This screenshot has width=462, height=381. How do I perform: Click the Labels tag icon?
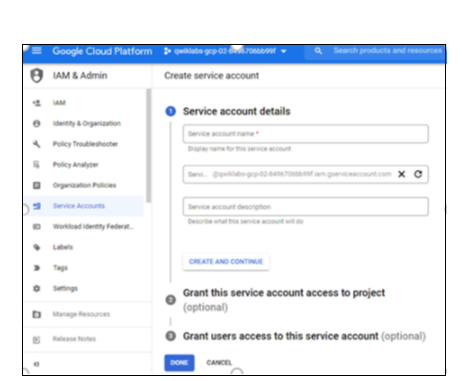tap(37, 247)
